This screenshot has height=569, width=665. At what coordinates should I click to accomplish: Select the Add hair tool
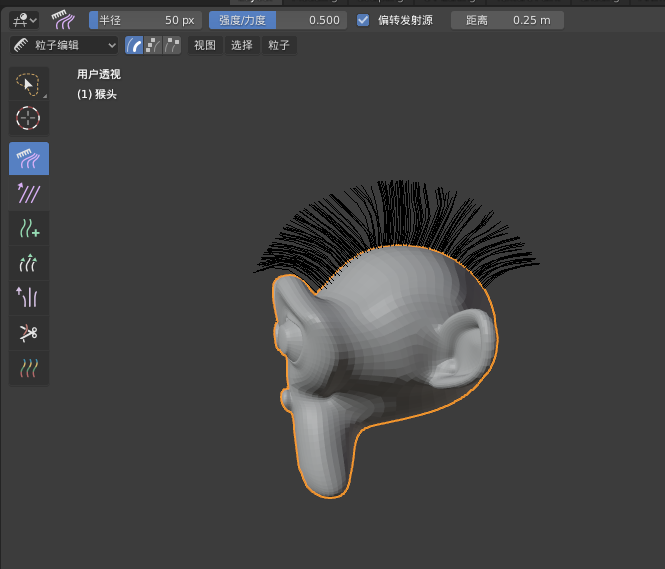click(x=29, y=228)
